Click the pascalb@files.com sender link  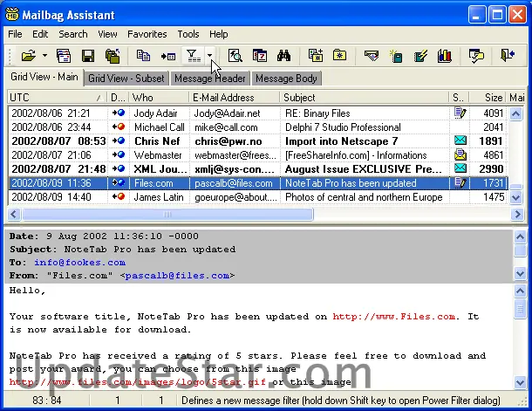pyautogui.click(x=177, y=276)
